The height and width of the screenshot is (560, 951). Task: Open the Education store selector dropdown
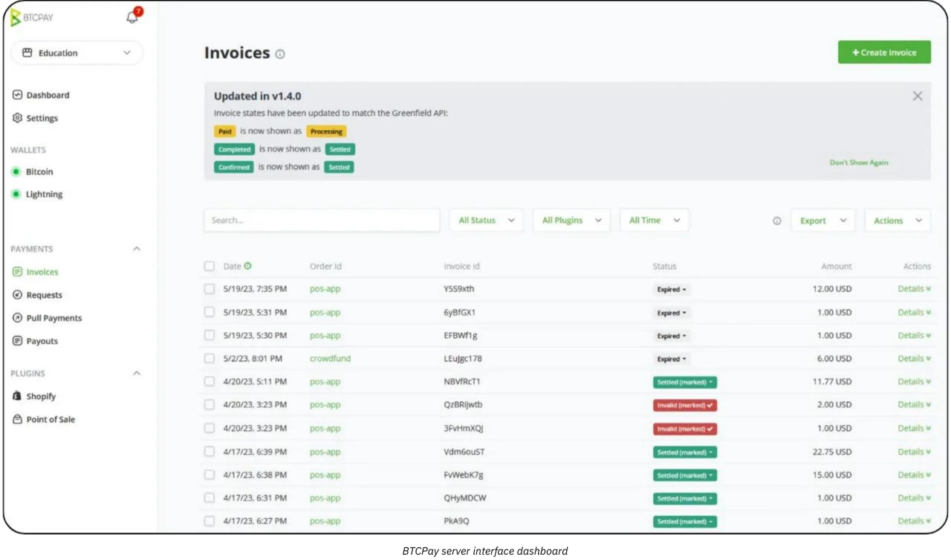coord(77,53)
